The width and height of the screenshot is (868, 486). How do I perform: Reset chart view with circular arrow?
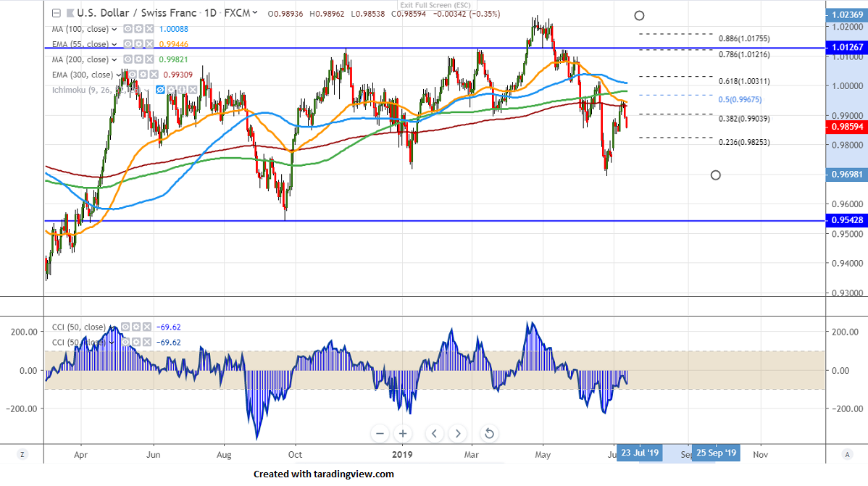(x=489, y=434)
